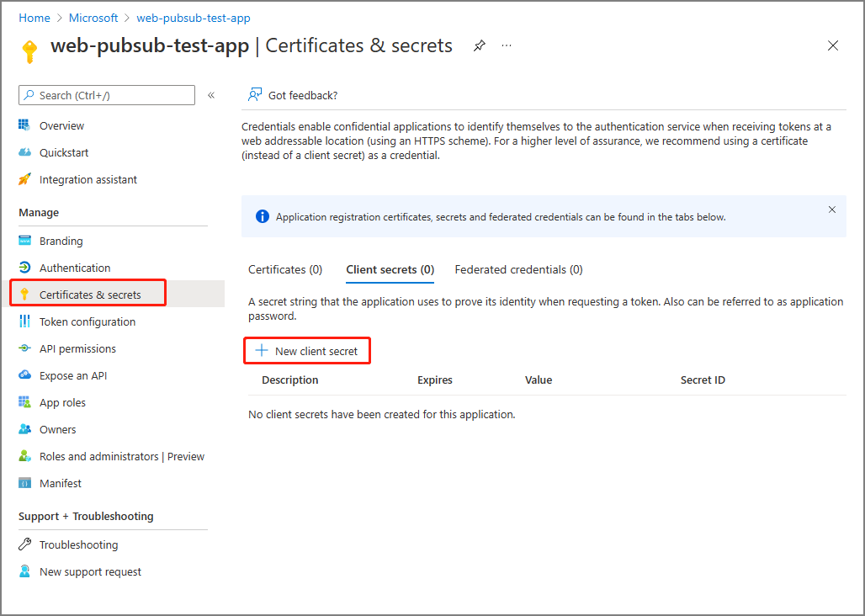
Task: Click New client secret button
Action: pyautogui.click(x=307, y=351)
